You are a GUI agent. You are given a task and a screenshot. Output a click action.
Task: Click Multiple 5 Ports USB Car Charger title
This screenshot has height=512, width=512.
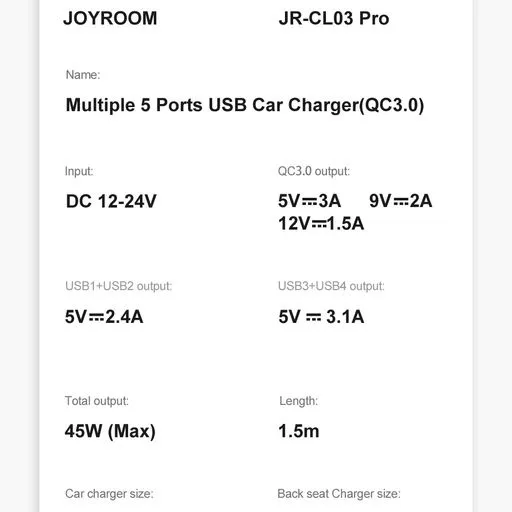point(245,105)
